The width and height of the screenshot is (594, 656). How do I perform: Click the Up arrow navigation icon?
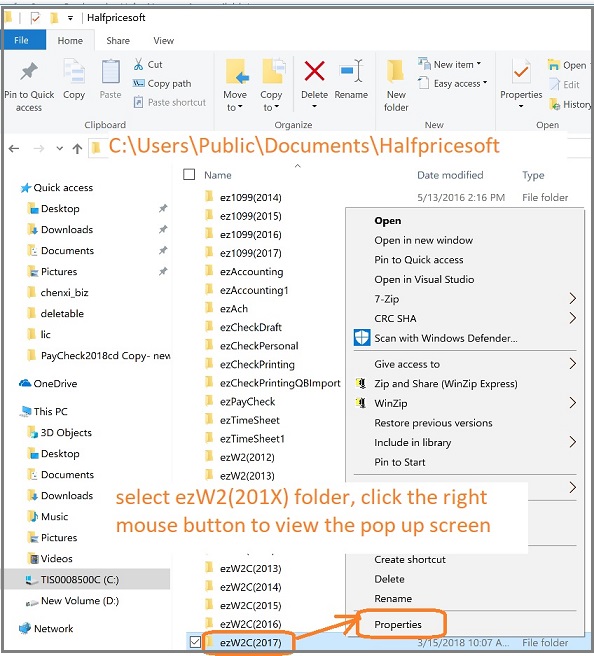tap(77, 149)
